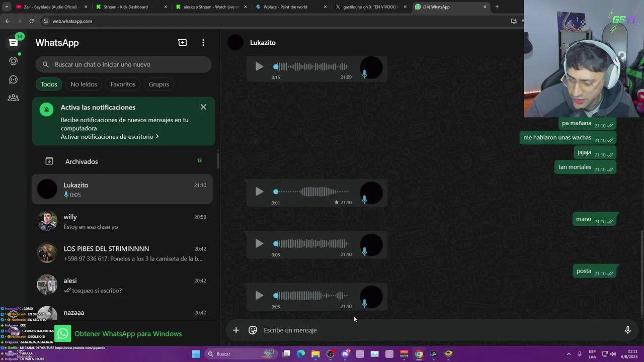Screen dimensions: 644x362
Task: Start a new chat with the plus icon
Action: coord(183,43)
